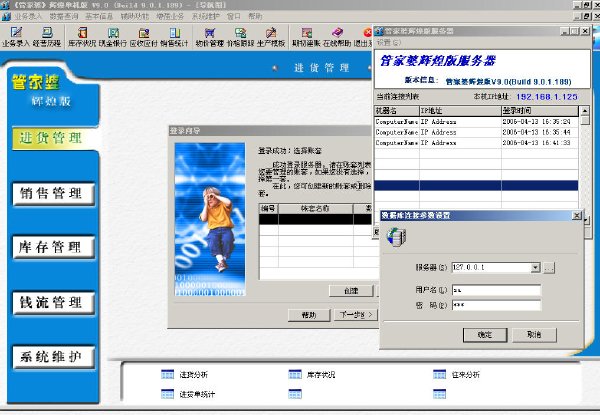Focus the 密码 input field
The image size is (600, 415).
coord(496,305)
